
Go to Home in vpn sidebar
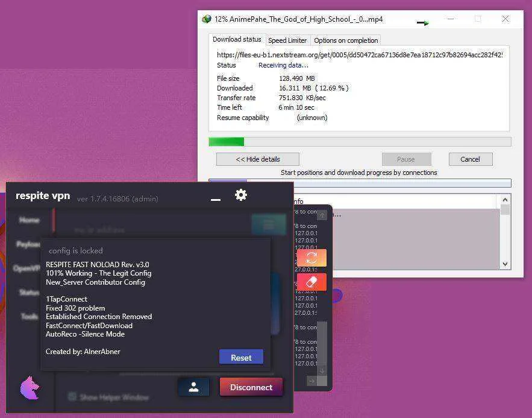[29, 220]
